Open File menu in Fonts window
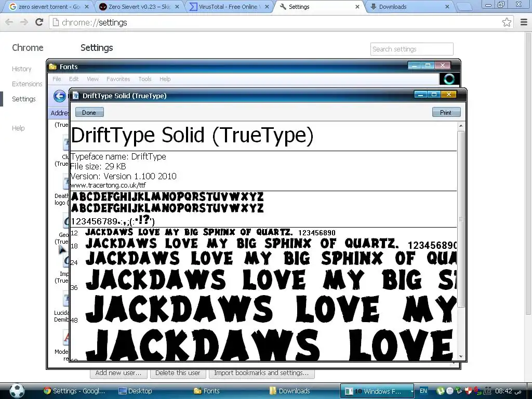 57,79
